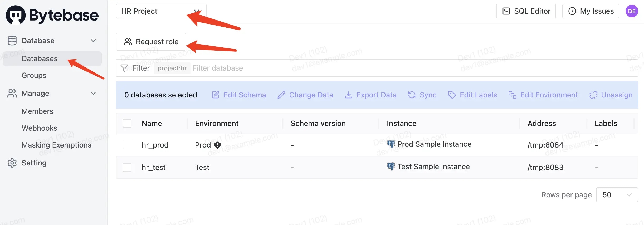Check the hr_prod row checkbox

[x=127, y=145]
